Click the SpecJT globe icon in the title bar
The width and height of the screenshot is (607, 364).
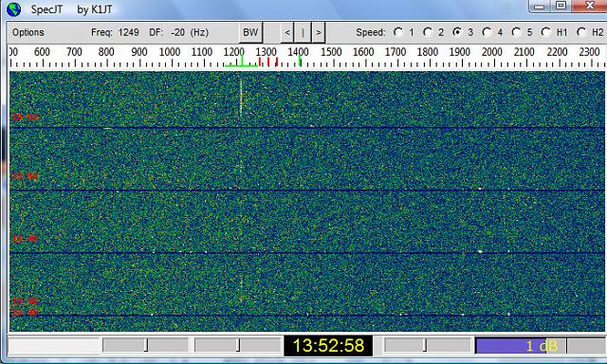[13, 9]
